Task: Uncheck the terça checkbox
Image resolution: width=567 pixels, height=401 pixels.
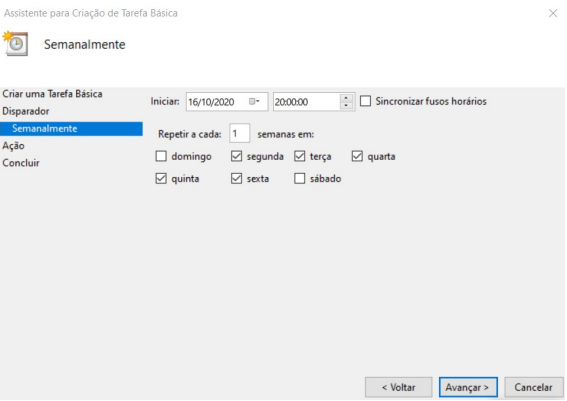Action: point(299,156)
